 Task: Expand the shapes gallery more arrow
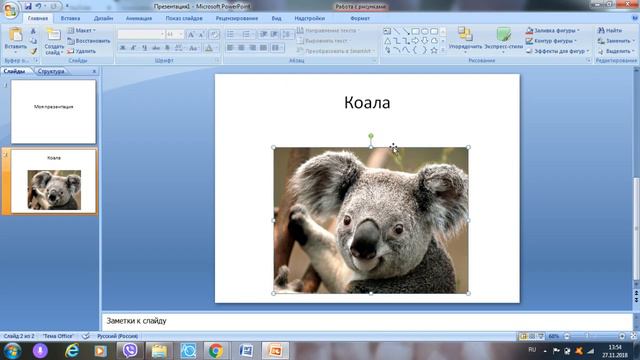[x=443, y=51]
